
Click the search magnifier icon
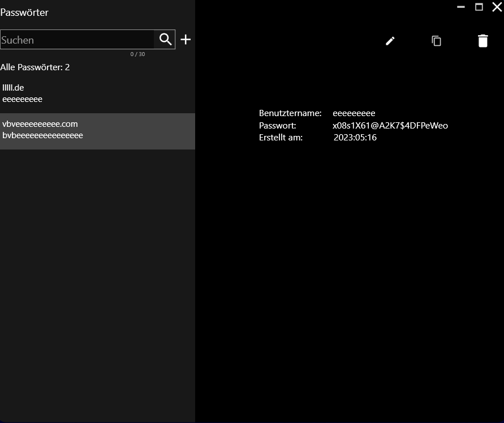click(x=165, y=39)
